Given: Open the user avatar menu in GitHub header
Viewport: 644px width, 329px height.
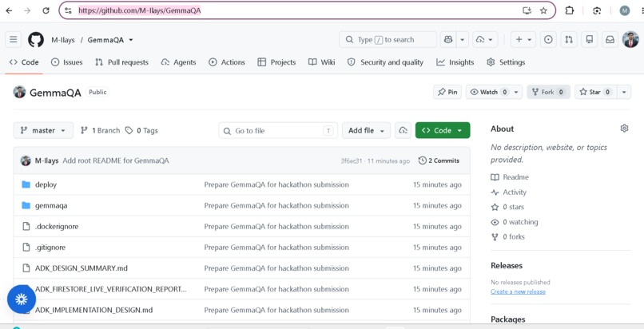Looking at the screenshot, I should tap(630, 40).
